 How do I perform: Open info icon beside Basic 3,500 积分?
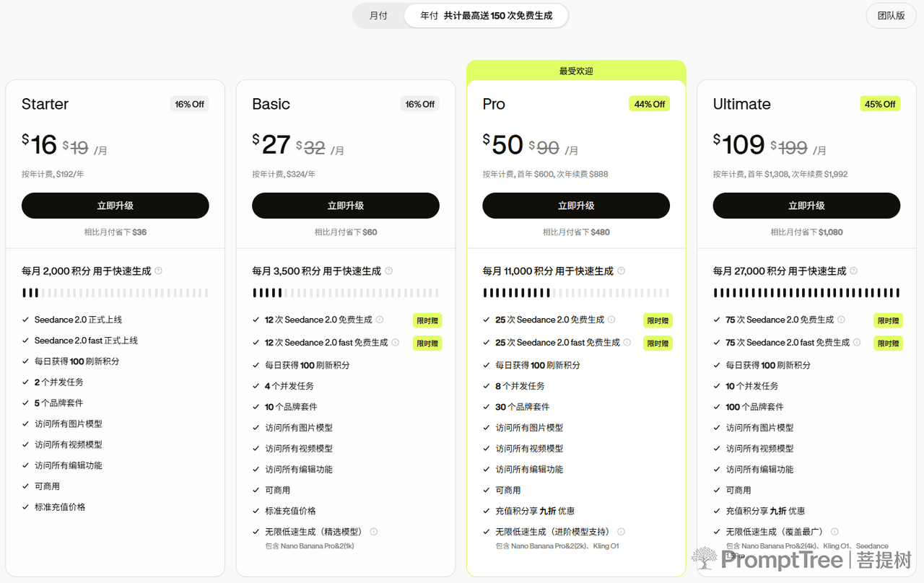[x=389, y=271]
